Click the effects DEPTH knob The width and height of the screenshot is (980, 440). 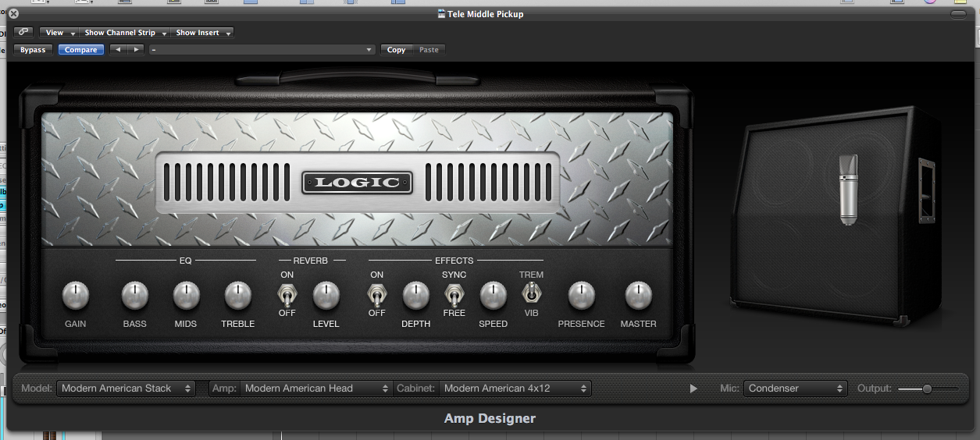tap(415, 296)
